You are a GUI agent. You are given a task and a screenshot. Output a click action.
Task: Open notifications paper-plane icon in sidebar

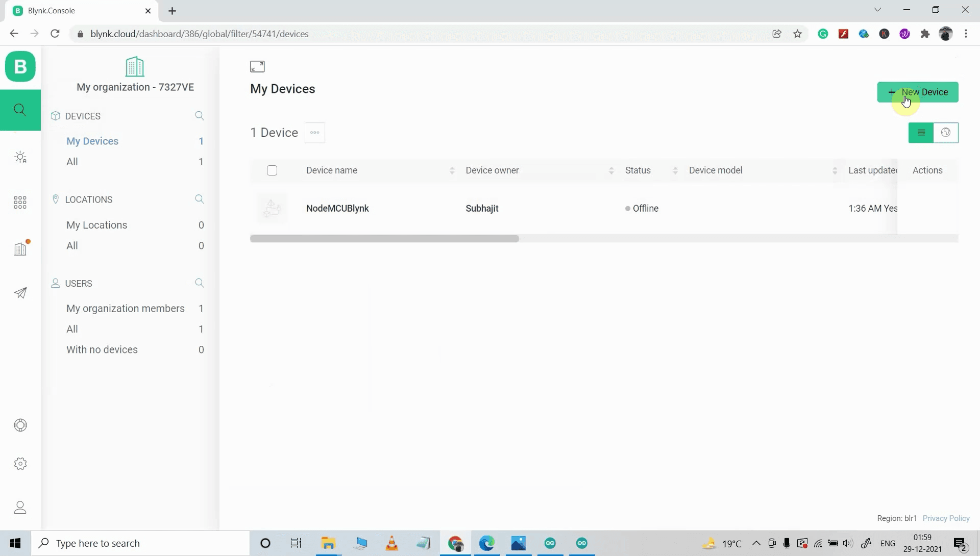[20, 292]
